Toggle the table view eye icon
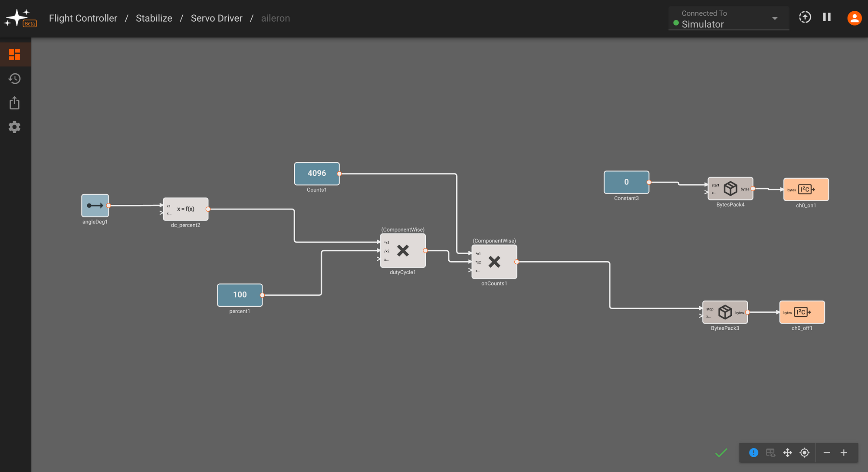868x472 pixels. (770, 452)
